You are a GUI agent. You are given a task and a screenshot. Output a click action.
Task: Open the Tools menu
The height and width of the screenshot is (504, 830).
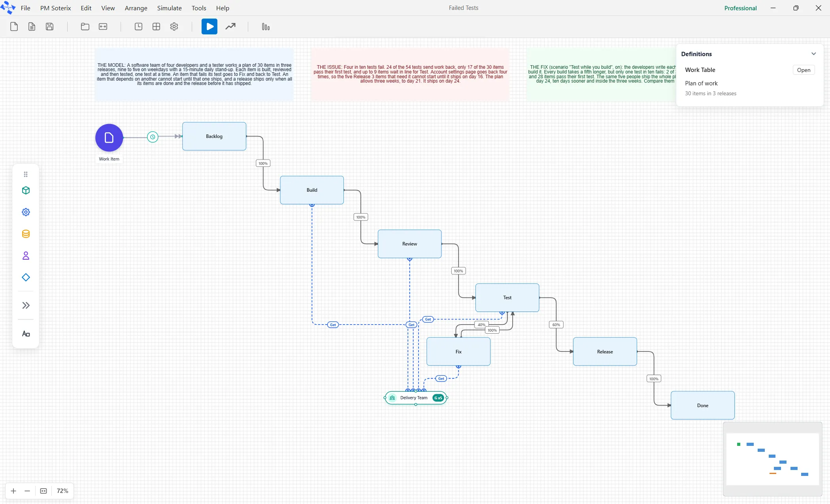pyautogui.click(x=199, y=8)
